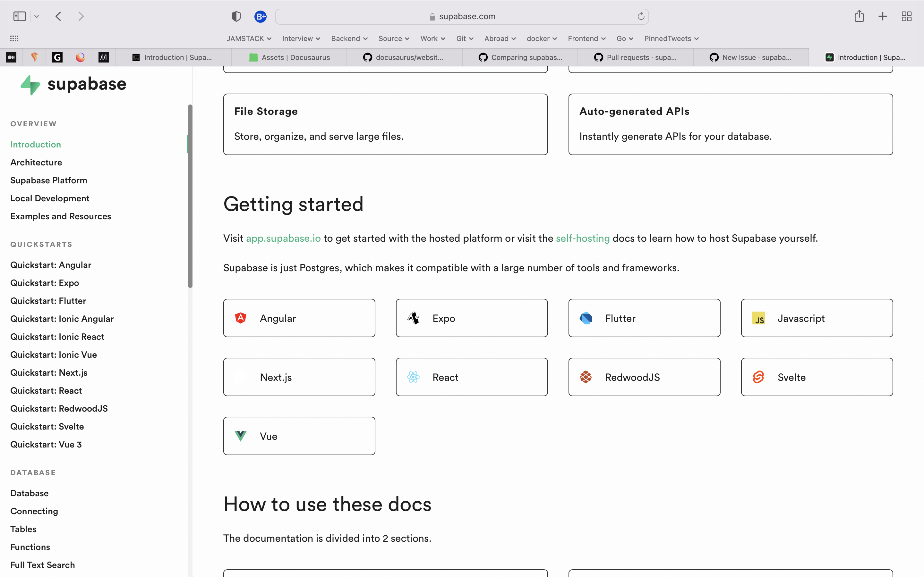This screenshot has width=924, height=577.
Task: Click the Safari sidebar toggle icon
Action: (20, 16)
